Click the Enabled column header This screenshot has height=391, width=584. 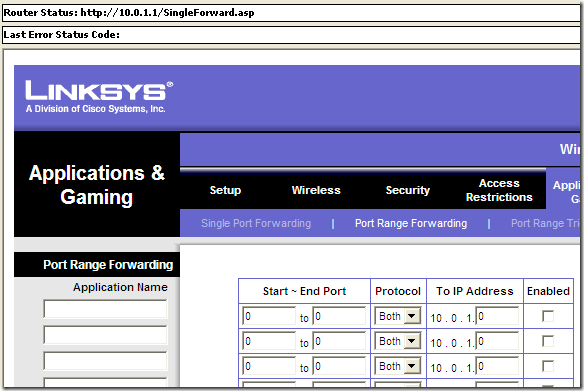(x=548, y=291)
